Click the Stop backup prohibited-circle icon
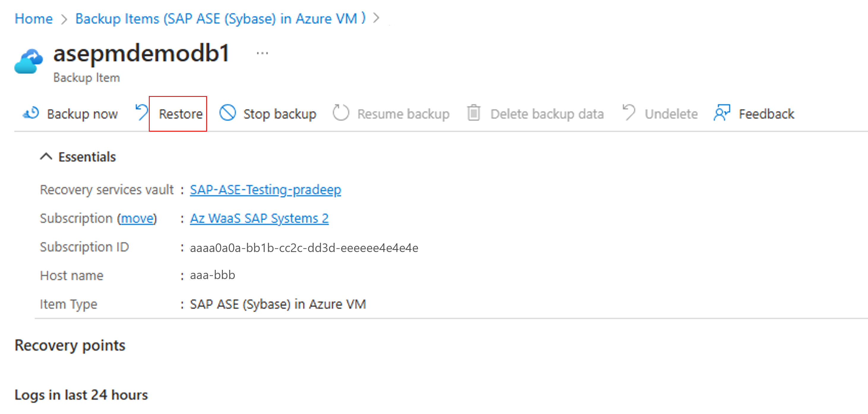 tap(228, 113)
